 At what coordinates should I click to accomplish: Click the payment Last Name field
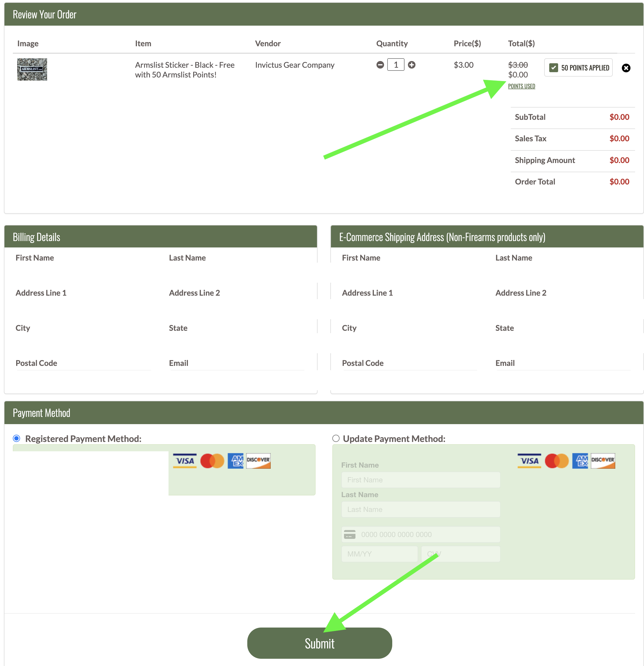click(x=420, y=509)
